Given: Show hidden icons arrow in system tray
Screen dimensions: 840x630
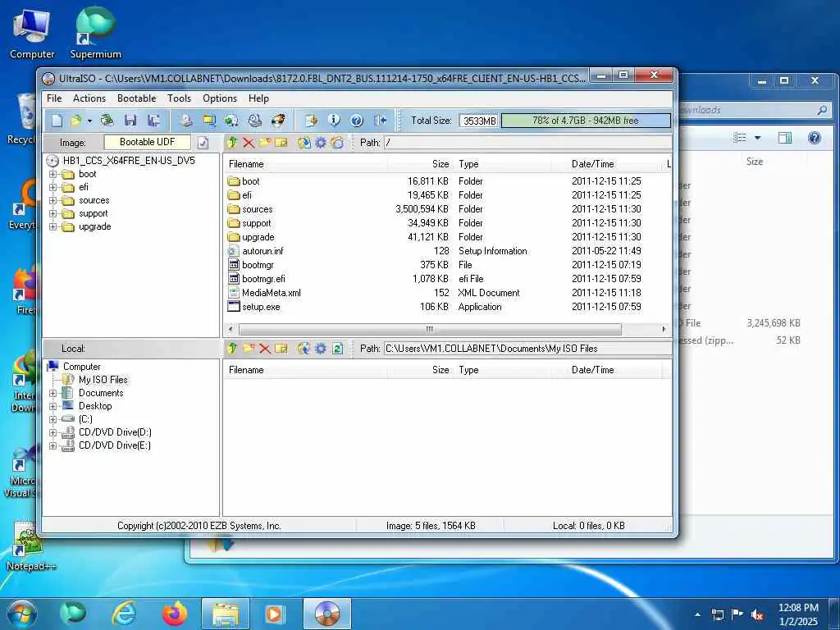Looking at the screenshot, I should point(697,614).
